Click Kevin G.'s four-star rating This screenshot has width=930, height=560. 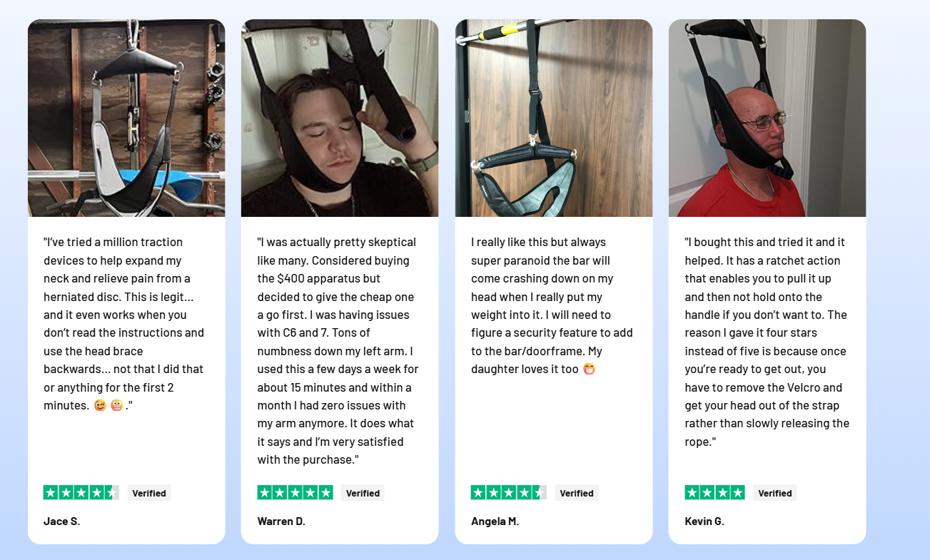point(715,492)
